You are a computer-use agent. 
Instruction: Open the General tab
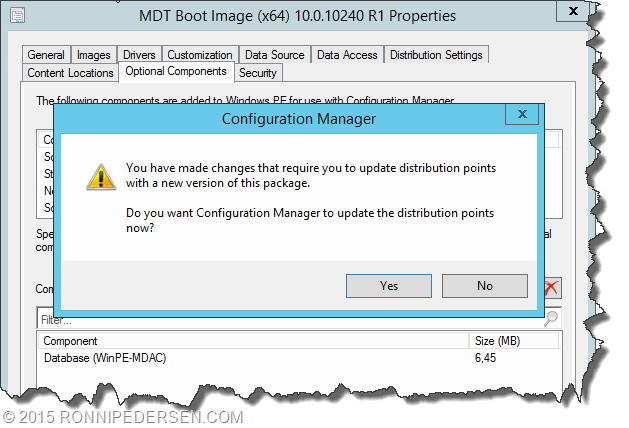tap(46, 55)
